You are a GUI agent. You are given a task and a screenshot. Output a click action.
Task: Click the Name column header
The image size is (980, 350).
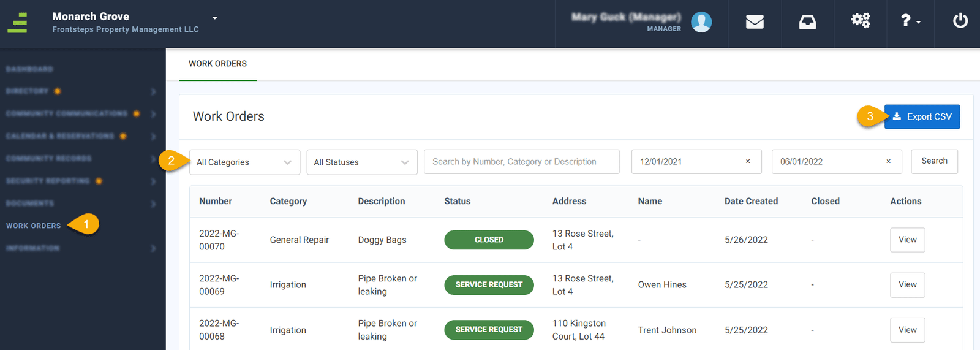coord(650,201)
